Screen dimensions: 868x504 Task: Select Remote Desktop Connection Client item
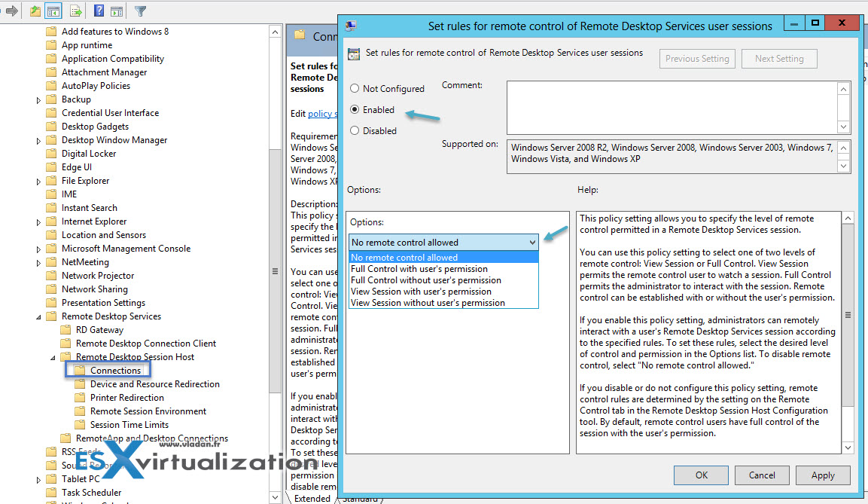point(145,344)
